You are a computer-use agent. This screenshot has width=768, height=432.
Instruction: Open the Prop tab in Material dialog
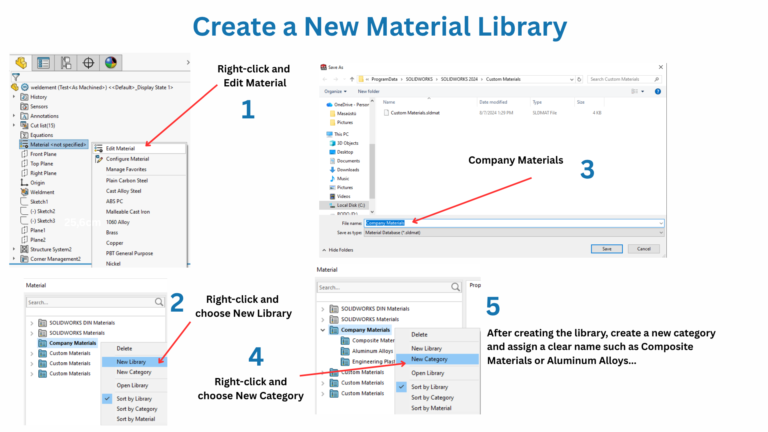pyautogui.click(x=475, y=285)
